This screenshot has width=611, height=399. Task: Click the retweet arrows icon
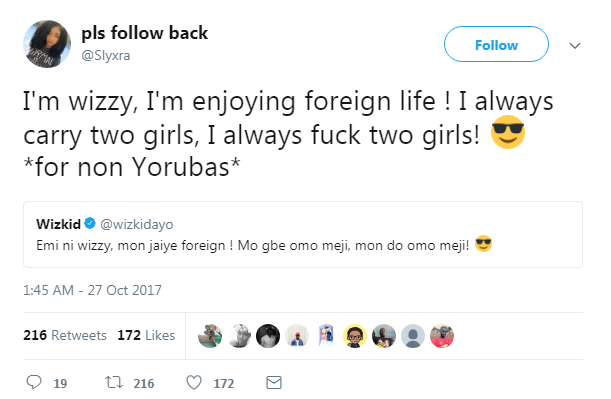click(x=114, y=383)
